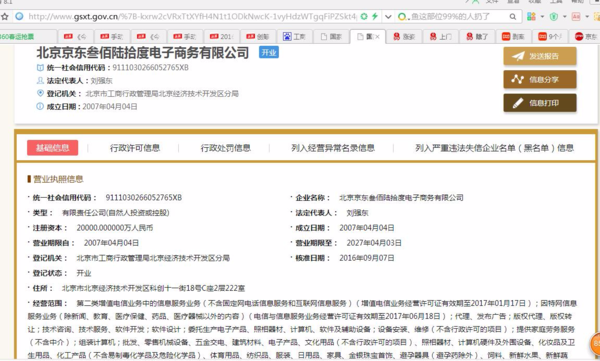Switch to the 上门 browser tab
The width and height of the screenshot is (600, 361).
click(440, 37)
